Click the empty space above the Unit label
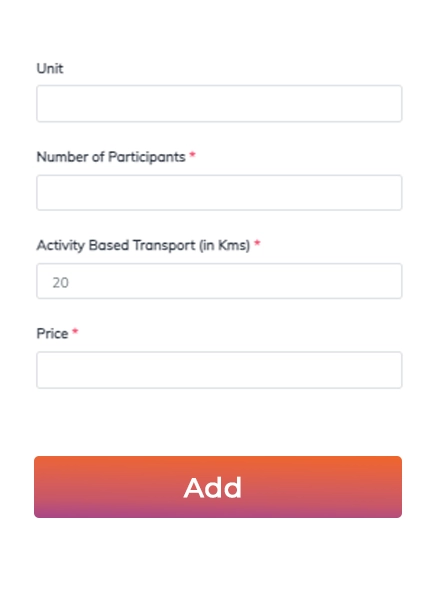The width and height of the screenshot is (442, 600). [x=219, y=31]
